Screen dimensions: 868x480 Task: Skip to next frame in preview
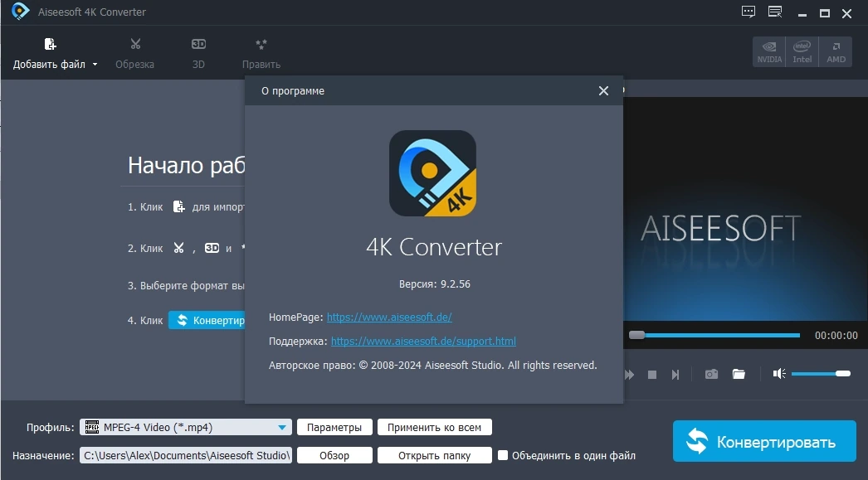(675, 375)
